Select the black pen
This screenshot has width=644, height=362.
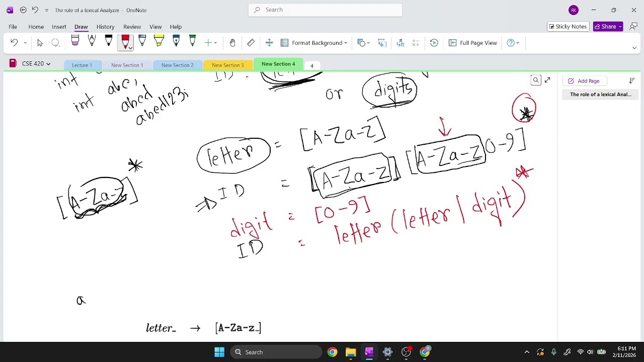click(x=109, y=41)
